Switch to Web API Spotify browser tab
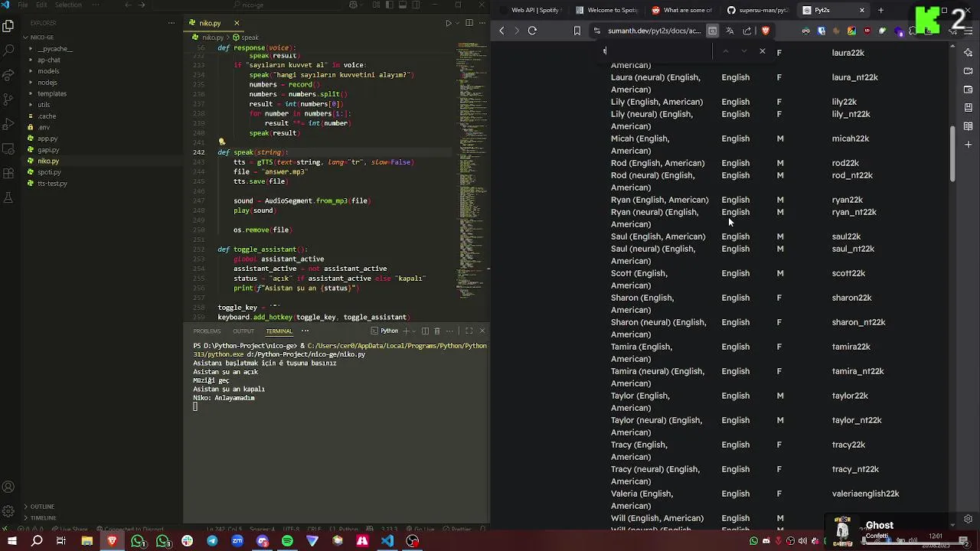 point(529,10)
